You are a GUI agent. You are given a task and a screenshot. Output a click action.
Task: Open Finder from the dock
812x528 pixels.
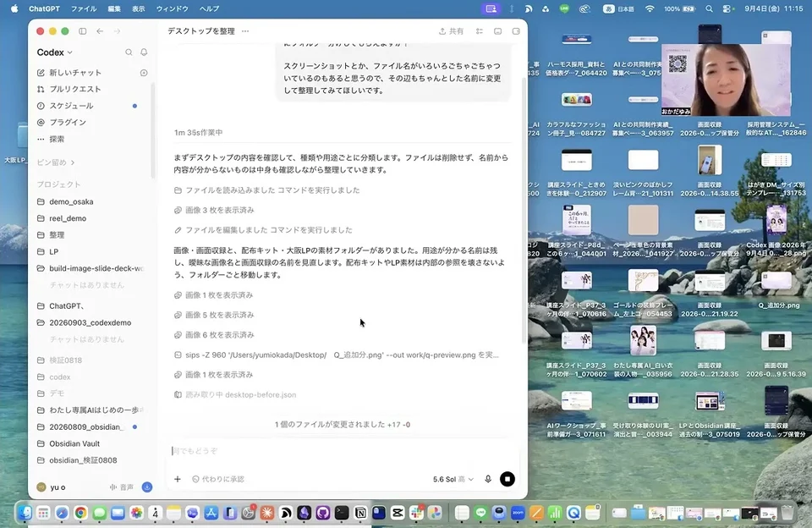(25, 513)
